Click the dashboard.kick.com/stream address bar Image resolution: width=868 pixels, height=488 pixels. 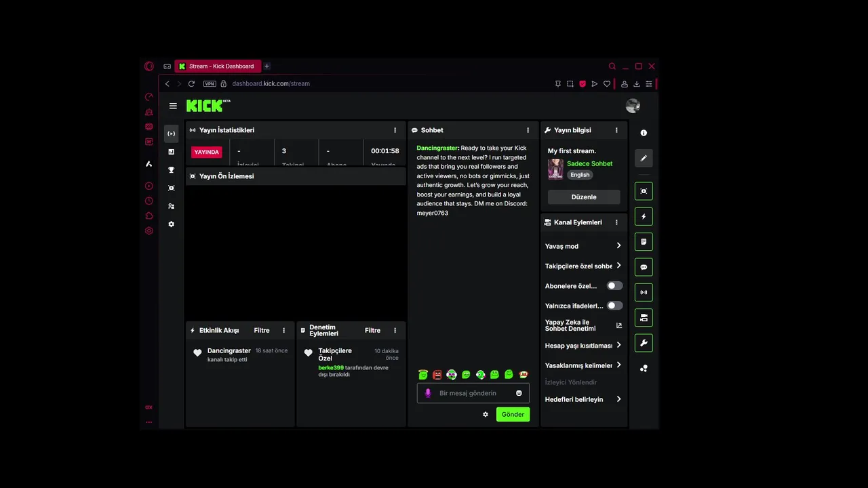point(271,83)
